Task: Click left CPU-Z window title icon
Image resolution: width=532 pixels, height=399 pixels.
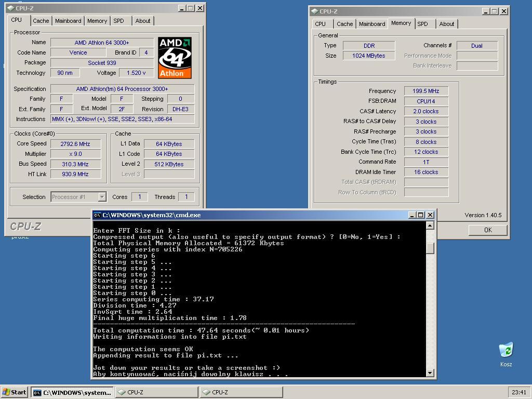Action: point(10,8)
